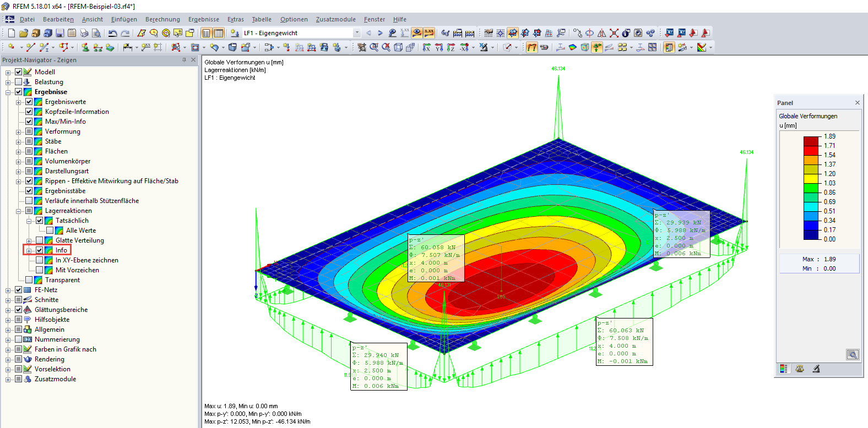Open the Ergebnisse menu

coord(204,19)
